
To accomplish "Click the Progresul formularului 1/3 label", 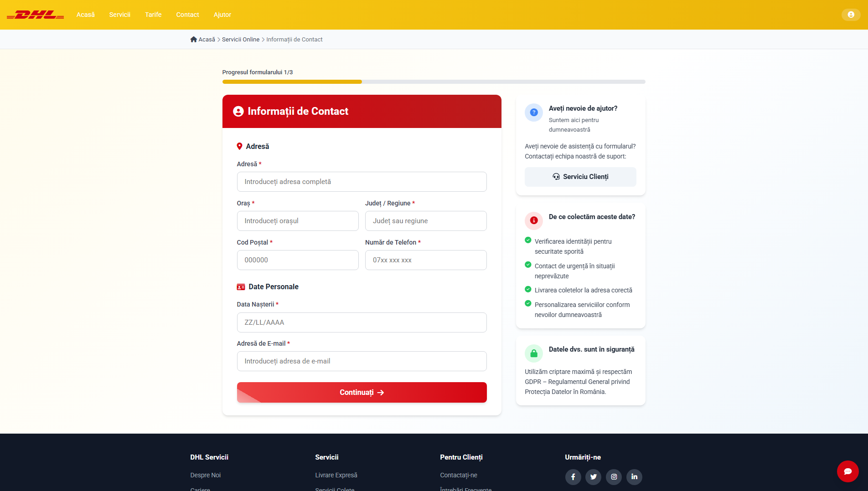I will click(258, 72).
